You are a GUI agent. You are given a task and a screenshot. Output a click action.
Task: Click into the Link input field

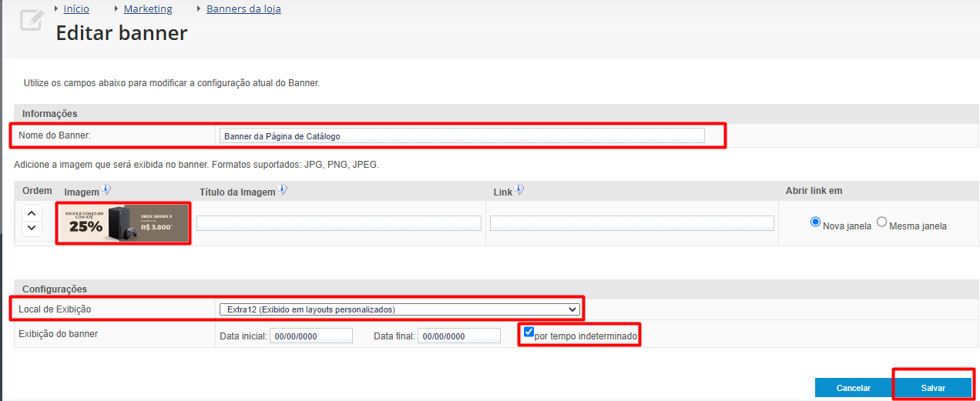(x=632, y=223)
